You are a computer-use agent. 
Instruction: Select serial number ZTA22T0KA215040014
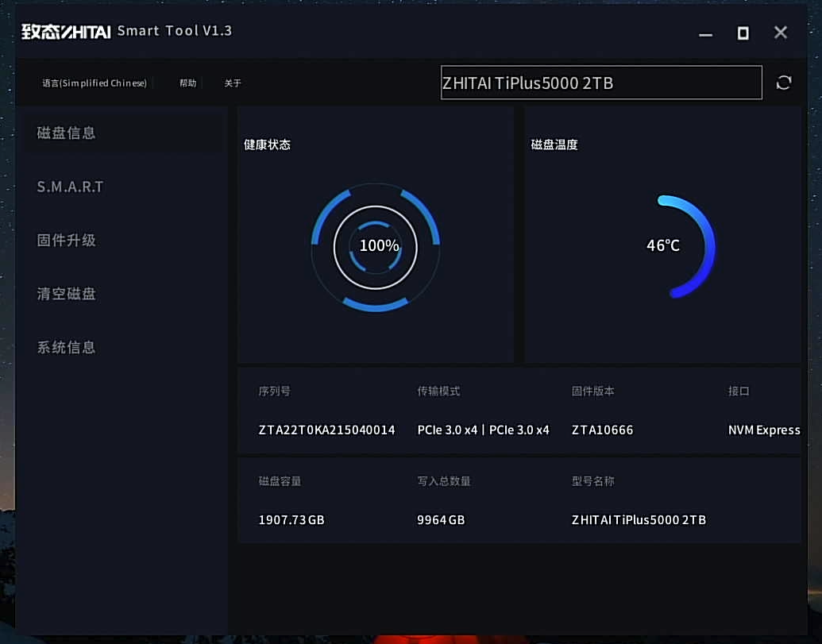[326, 430]
